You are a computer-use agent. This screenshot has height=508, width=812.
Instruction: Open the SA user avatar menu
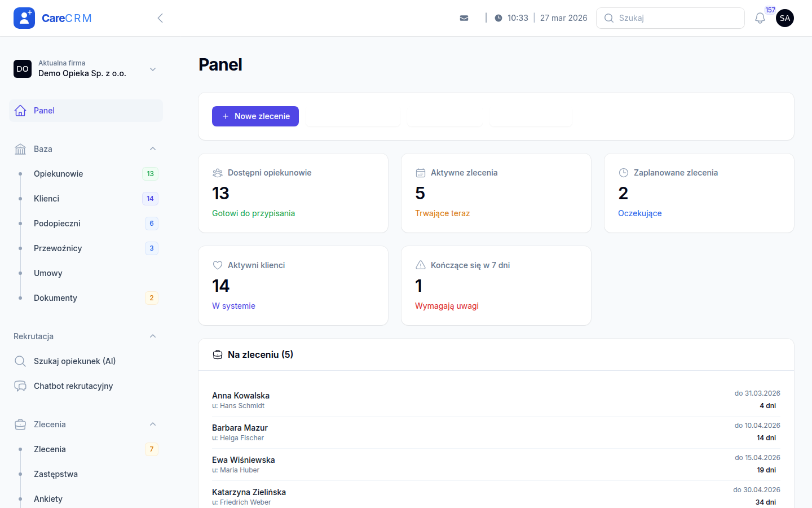tap(784, 18)
